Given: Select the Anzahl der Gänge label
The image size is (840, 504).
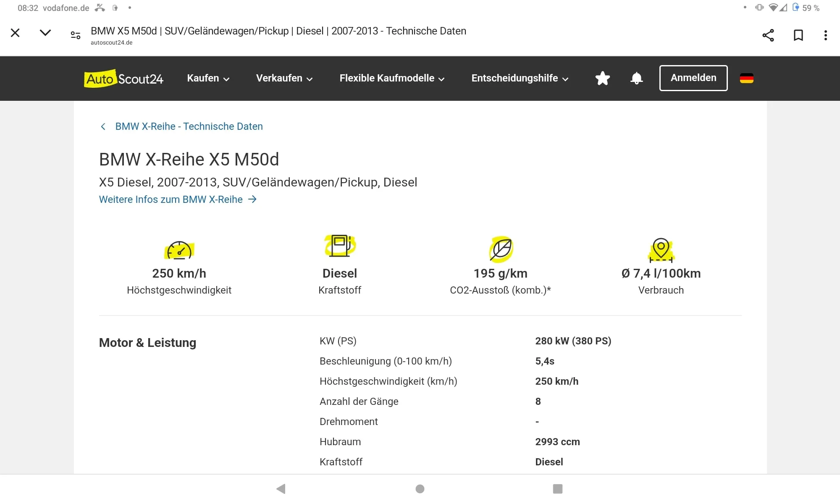Looking at the screenshot, I should 359,402.
